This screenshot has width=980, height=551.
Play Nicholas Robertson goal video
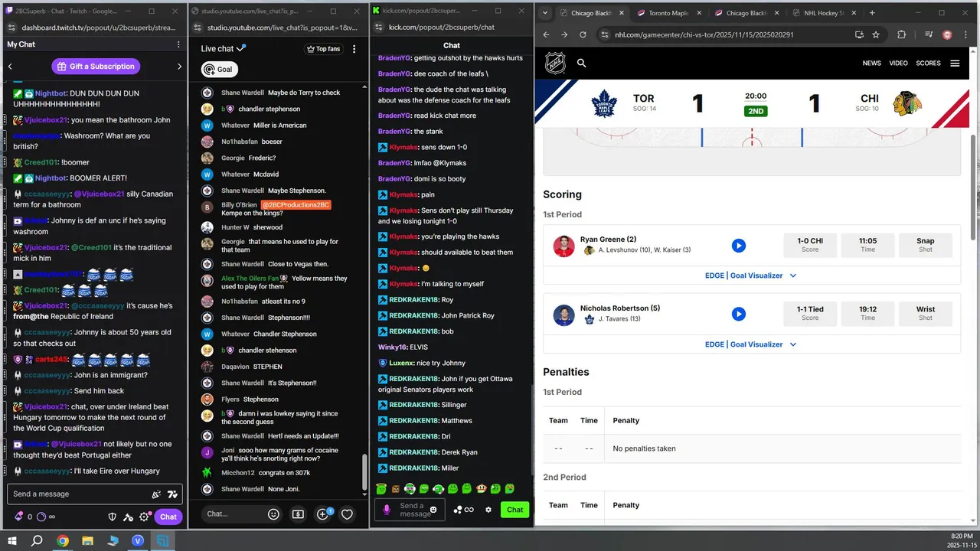pyautogui.click(x=738, y=315)
